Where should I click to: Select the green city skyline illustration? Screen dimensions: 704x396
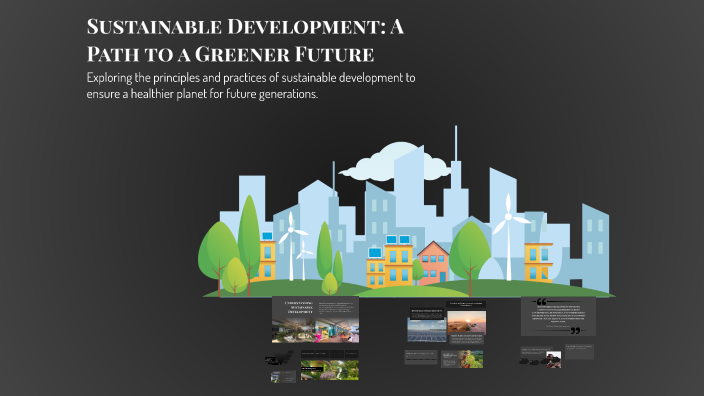pyautogui.click(x=406, y=211)
